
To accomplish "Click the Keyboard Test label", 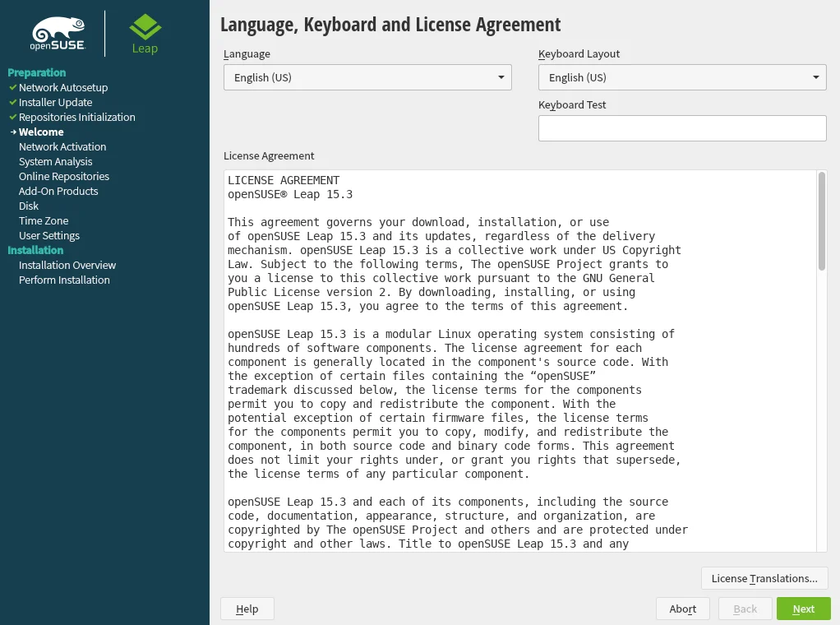I will click(x=571, y=105).
